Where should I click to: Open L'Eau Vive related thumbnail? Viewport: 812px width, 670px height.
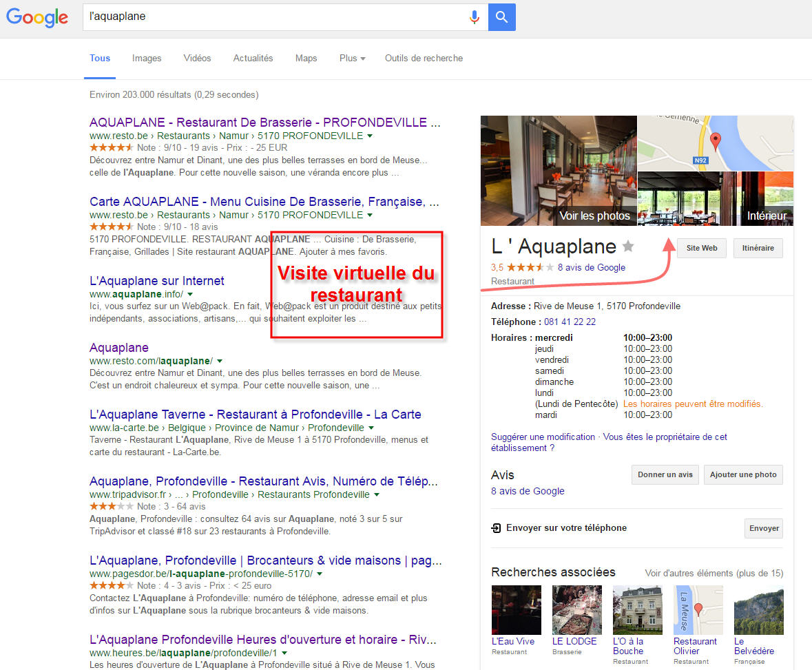point(516,610)
